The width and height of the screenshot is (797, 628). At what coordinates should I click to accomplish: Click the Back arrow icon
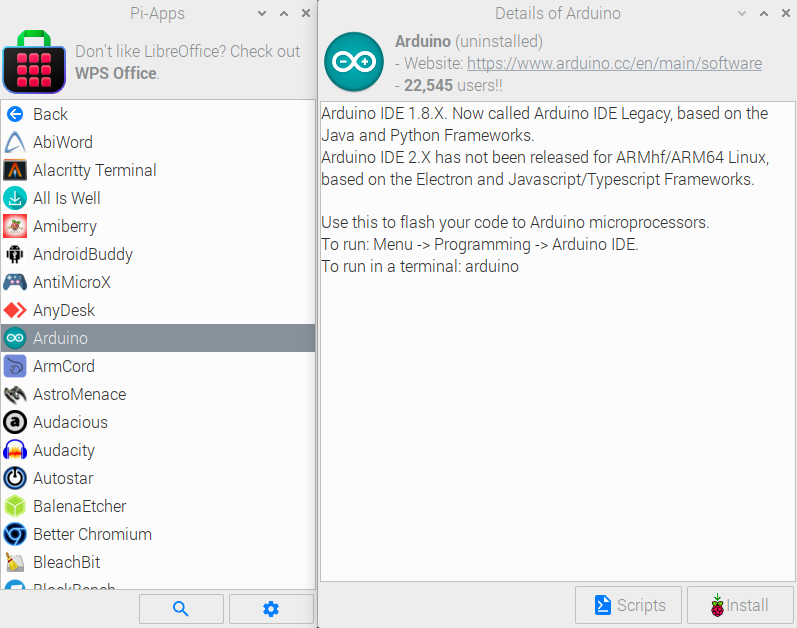(15, 114)
